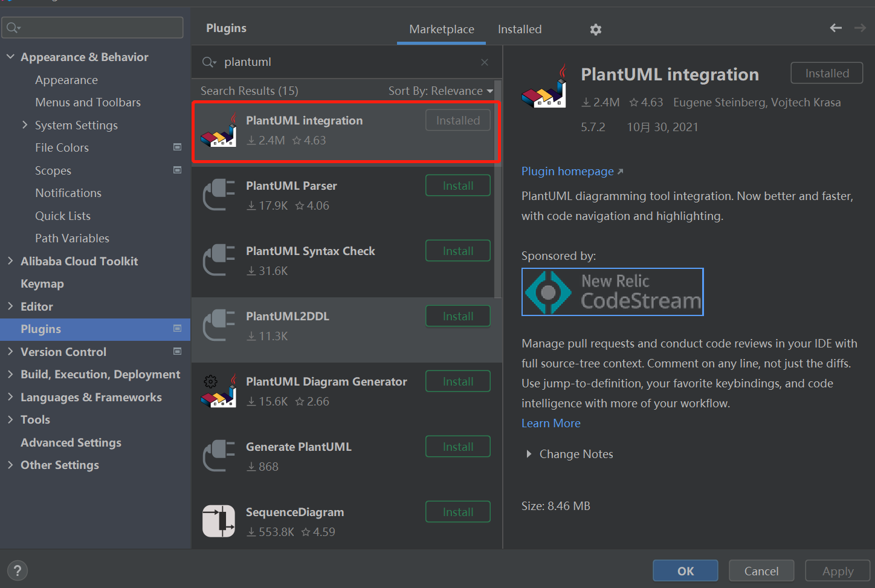Select the PlantUML integration result title

pyautogui.click(x=305, y=120)
